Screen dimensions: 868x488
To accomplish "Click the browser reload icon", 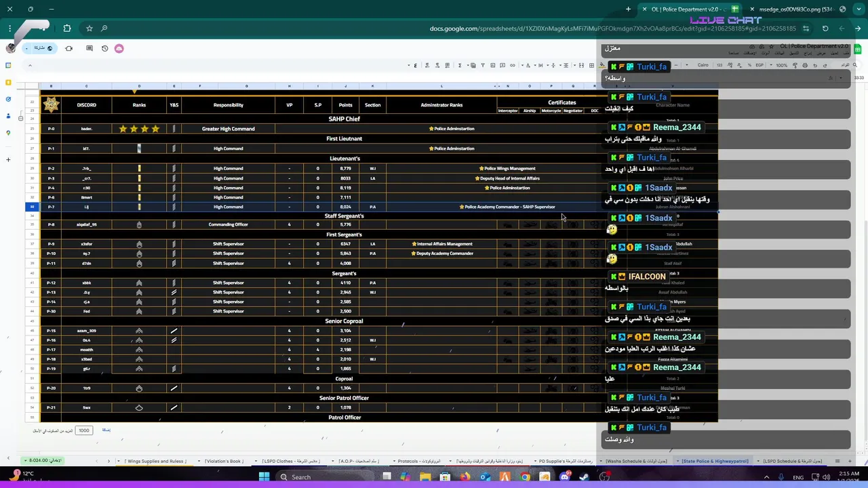I will (825, 28).
